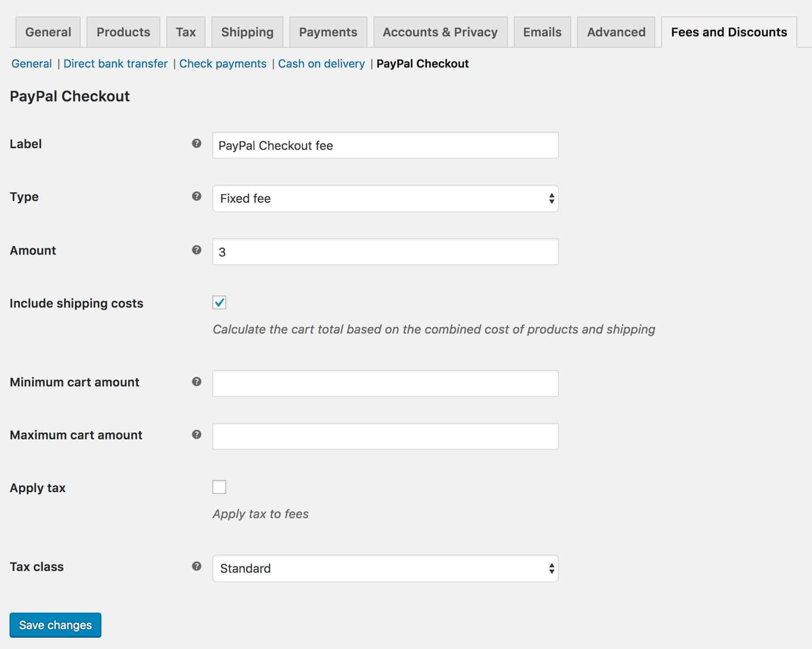Uncheck the Include shipping costs checkbox
812x649 pixels.
[219, 302]
